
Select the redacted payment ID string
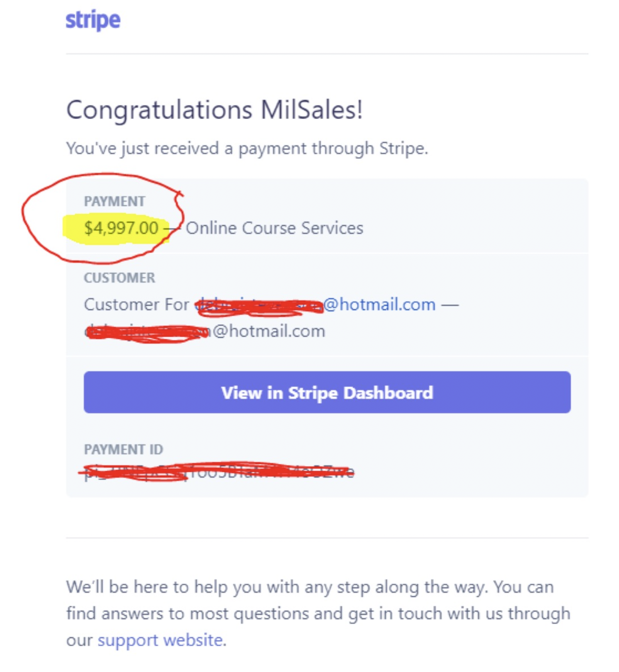[x=219, y=472]
